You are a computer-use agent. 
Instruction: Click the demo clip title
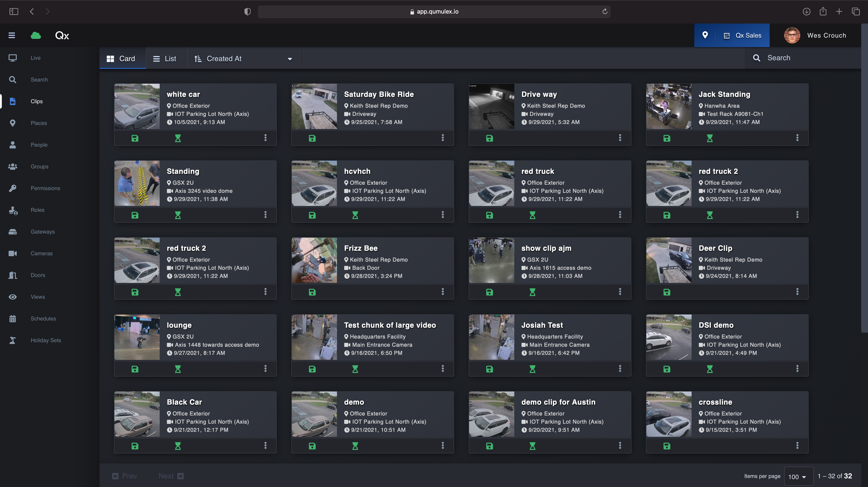click(x=354, y=402)
